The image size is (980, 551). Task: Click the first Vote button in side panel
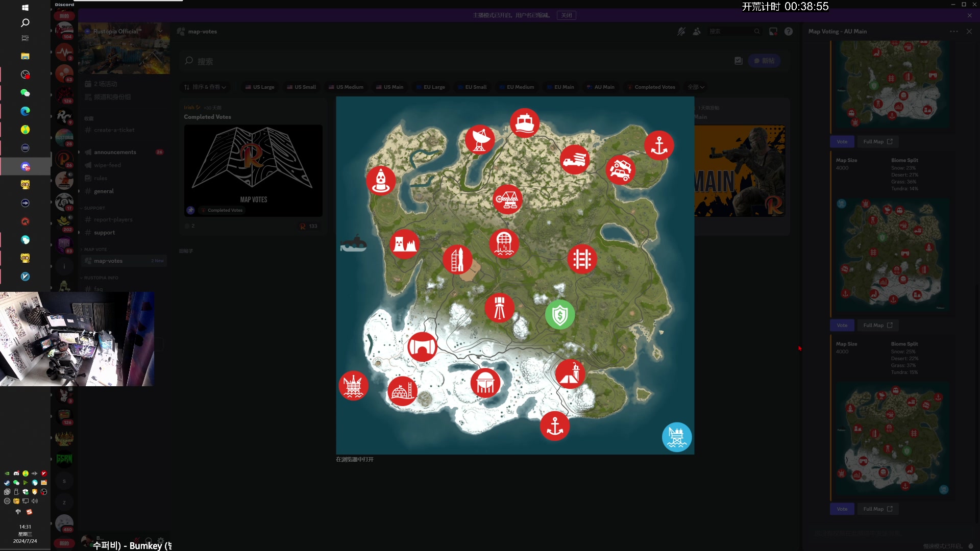[842, 142]
